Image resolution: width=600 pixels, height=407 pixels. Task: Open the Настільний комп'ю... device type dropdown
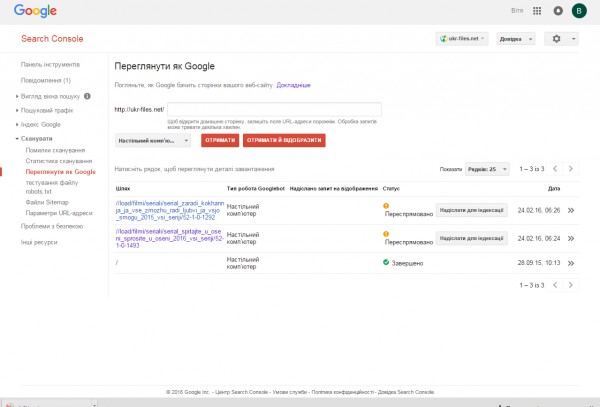pyautogui.click(x=153, y=140)
